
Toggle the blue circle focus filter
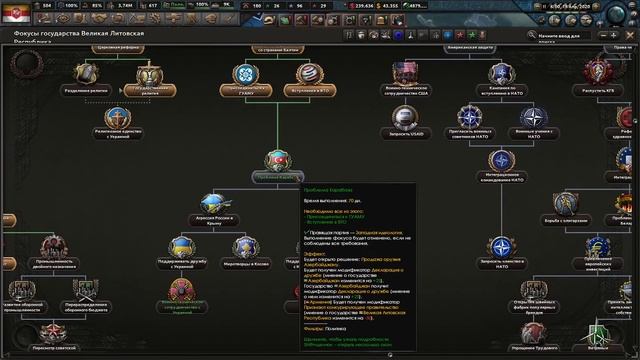click(x=398, y=36)
